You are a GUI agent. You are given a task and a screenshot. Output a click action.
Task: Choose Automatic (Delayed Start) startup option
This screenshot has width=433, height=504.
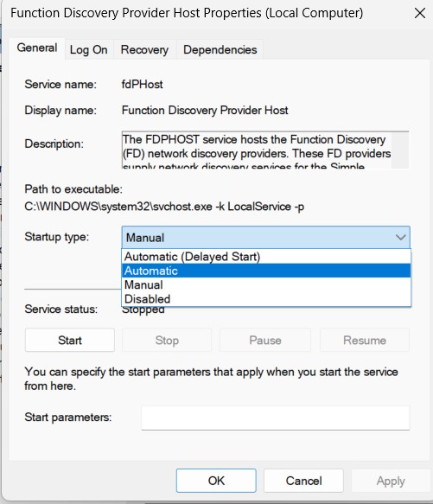266,257
